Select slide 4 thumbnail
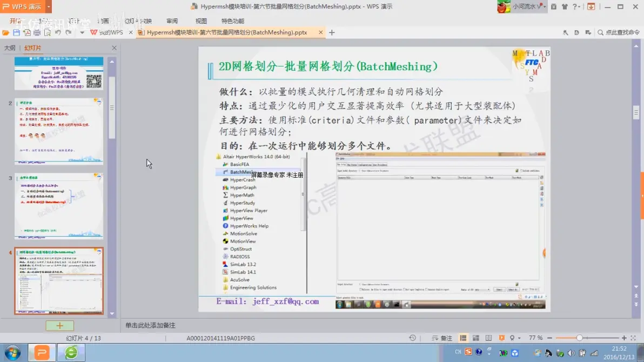This screenshot has width=644, height=362. tap(59, 281)
